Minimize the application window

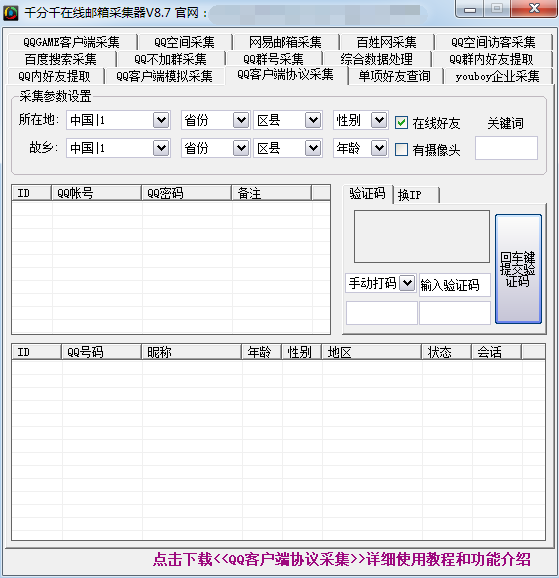pyautogui.click(x=469, y=9)
